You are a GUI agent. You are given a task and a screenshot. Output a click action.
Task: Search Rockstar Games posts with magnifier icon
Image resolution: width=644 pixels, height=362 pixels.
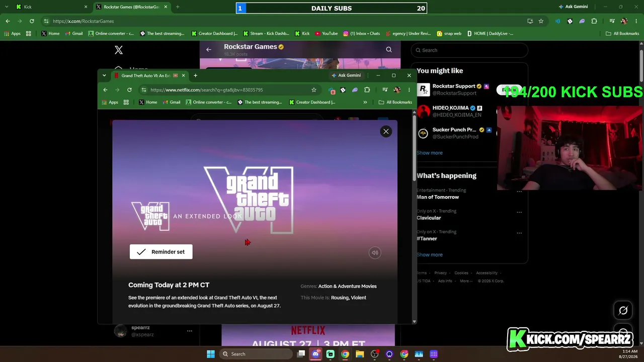click(x=389, y=50)
